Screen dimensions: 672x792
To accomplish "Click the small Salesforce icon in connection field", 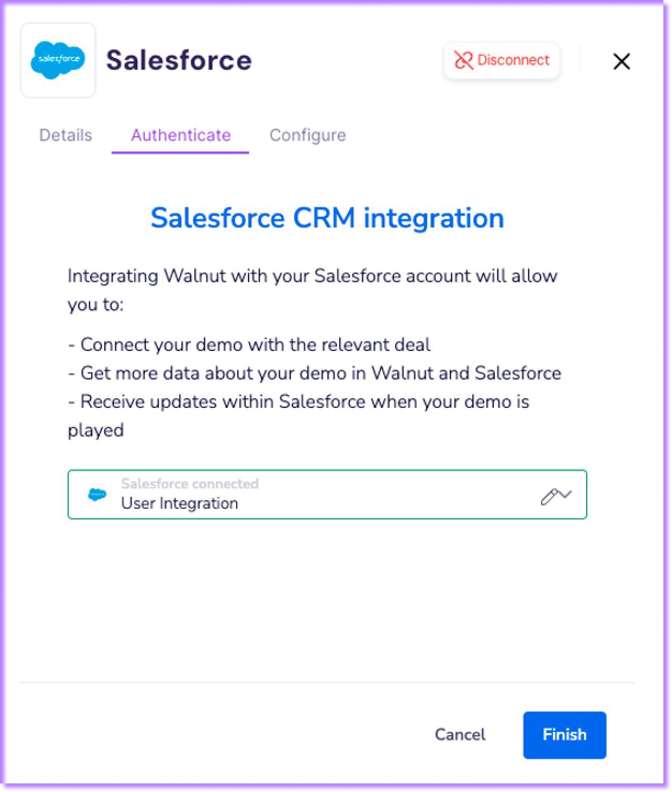I will tap(97, 495).
